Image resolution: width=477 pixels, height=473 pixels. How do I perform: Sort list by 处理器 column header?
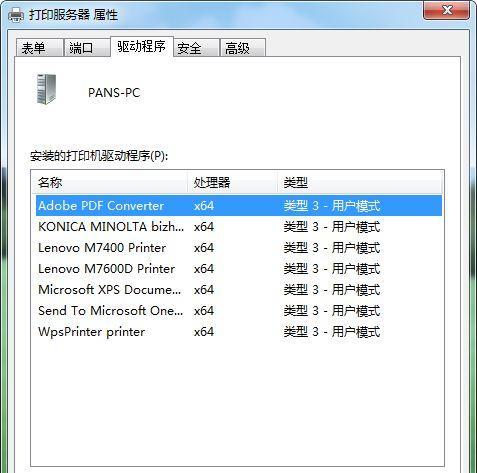tap(232, 182)
